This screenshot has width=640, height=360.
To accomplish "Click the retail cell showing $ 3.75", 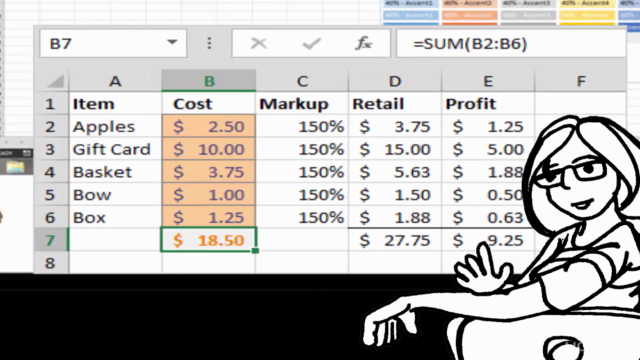I will click(x=395, y=127).
